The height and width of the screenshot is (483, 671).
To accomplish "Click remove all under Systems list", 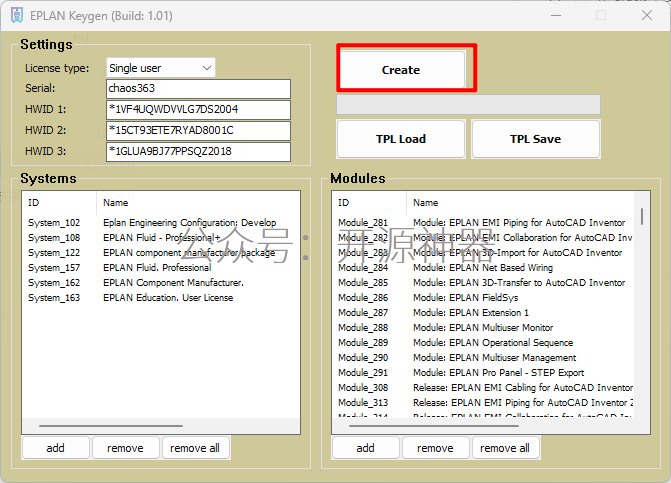I will tap(195, 447).
